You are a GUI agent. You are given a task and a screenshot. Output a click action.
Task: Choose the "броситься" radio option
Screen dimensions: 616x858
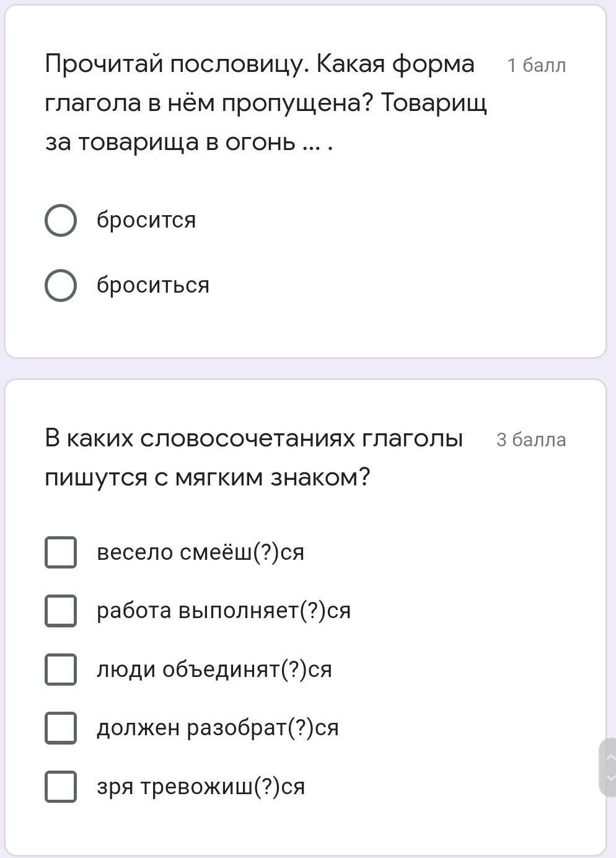pyautogui.click(x=61, y=285)
